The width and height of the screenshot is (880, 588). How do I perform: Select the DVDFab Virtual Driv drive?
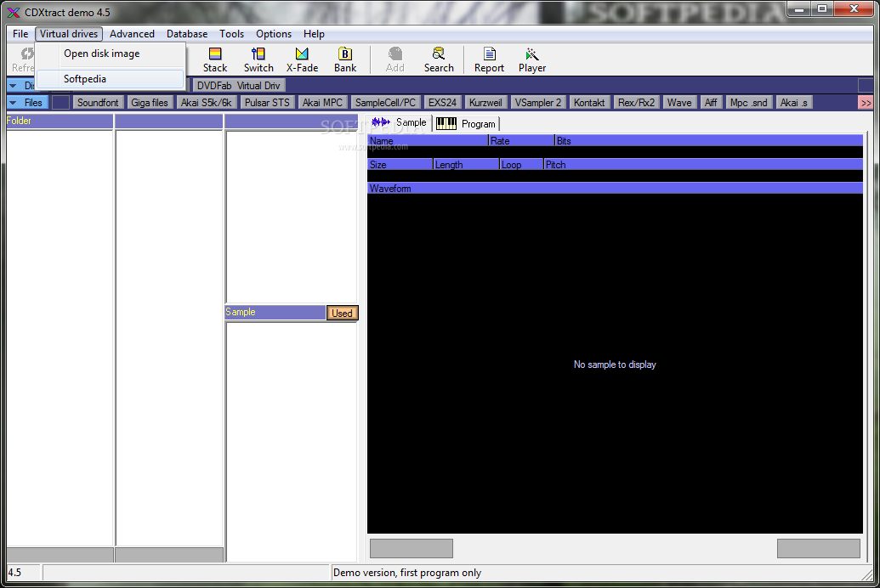[239, 86]
